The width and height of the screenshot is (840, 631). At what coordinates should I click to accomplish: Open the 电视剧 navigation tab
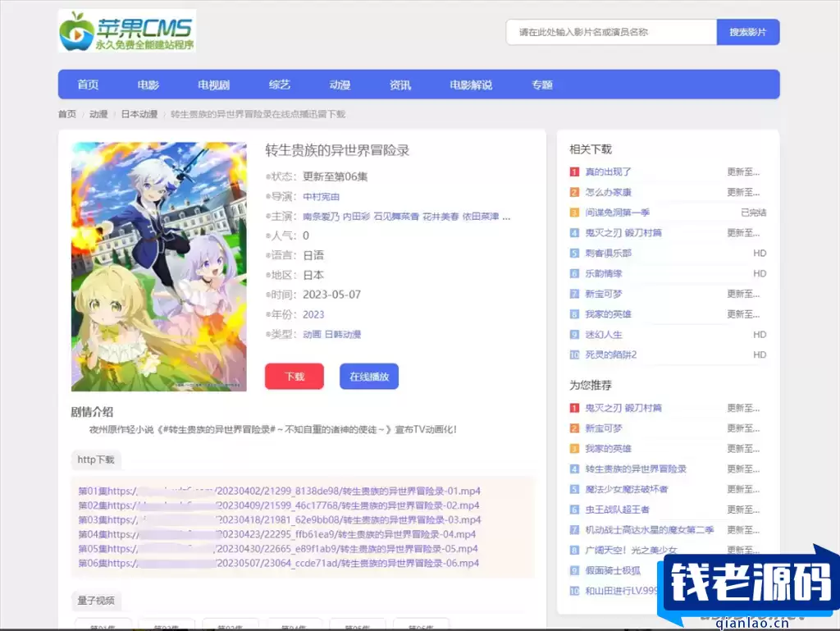click(x=214, y=85)
